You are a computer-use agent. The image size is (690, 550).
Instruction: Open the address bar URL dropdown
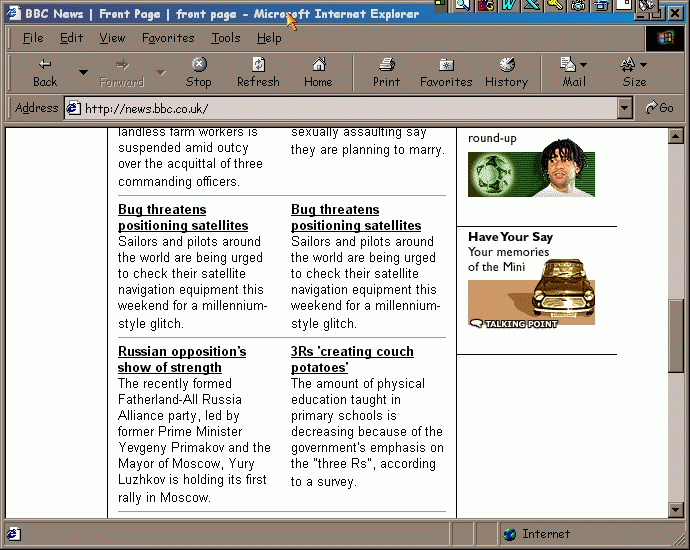click(x=624, y=108)
